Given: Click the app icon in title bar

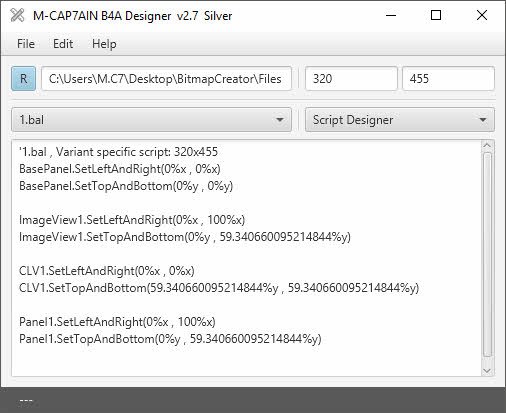Looking at the screenshot, I should [17, 15].
